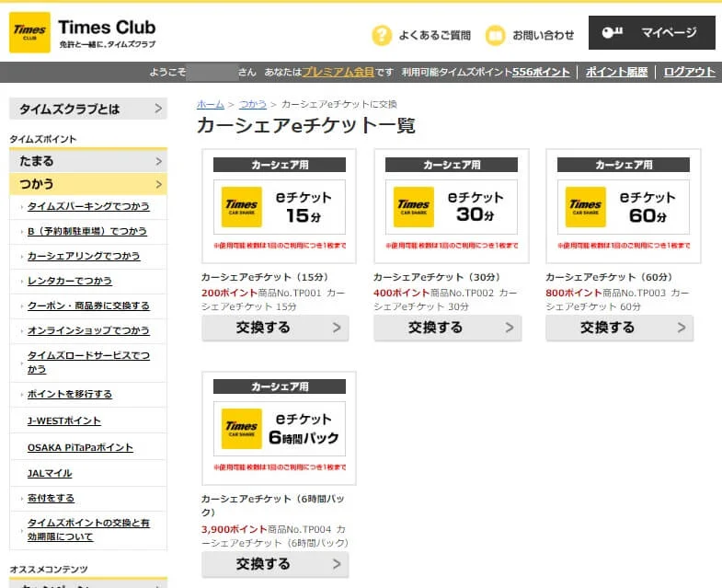Go to つかう breadcrumb link
This screenshot has height=588, width=722.
253,105
